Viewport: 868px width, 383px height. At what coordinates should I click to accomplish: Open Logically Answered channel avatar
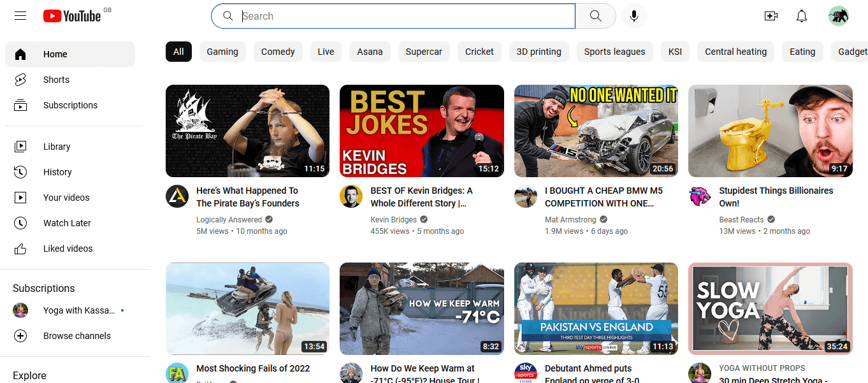177,196
